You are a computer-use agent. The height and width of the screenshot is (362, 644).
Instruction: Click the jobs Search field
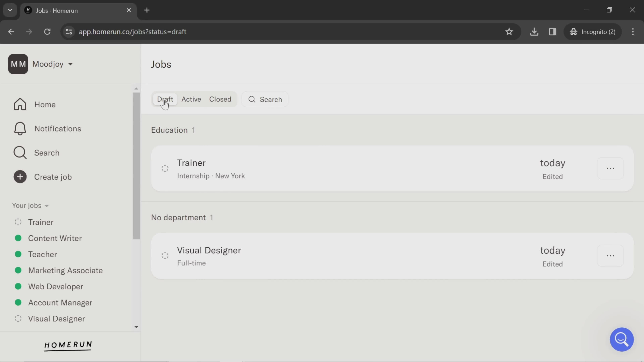[x=265, y=99]
